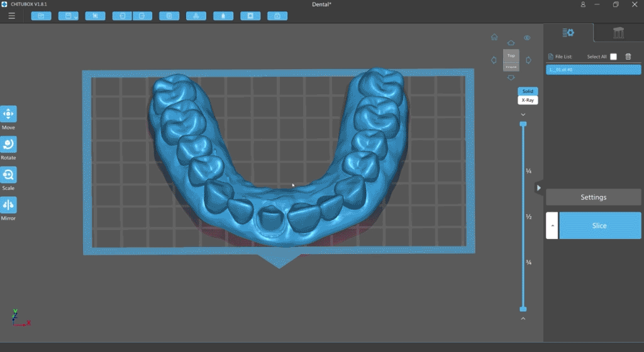Screen dimensions: 644x352
Task: Check the Select All checkbox
Action: coord(613,57)
